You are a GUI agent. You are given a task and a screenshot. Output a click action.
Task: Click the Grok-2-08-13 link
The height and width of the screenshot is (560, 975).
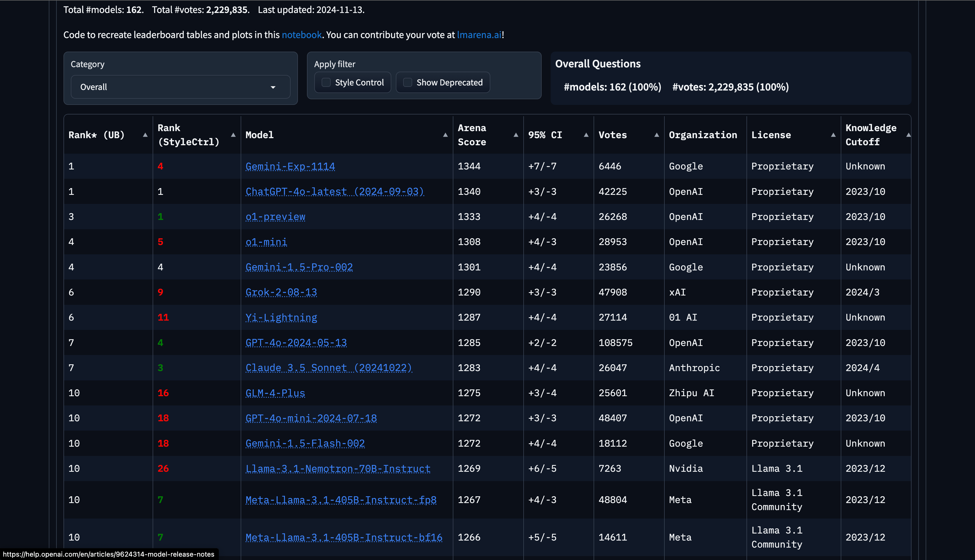(x=281, y=292)
